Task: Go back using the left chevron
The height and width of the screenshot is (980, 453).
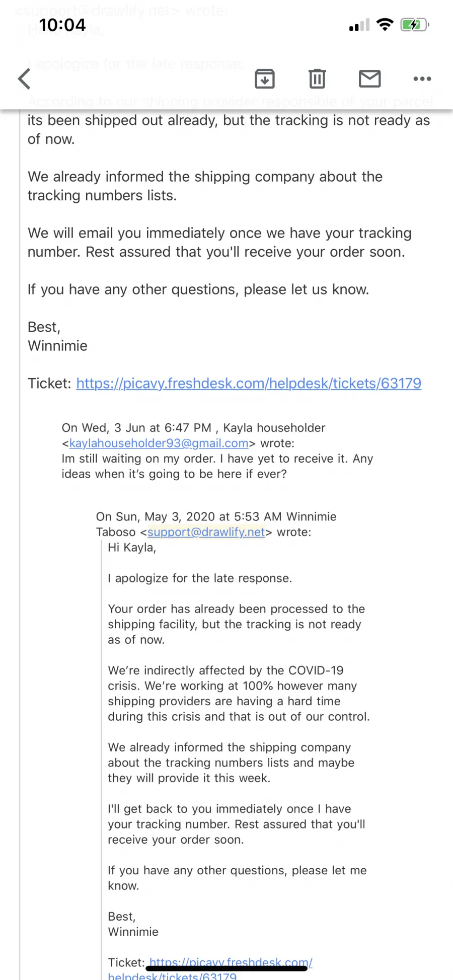Action: click(24, 79)
